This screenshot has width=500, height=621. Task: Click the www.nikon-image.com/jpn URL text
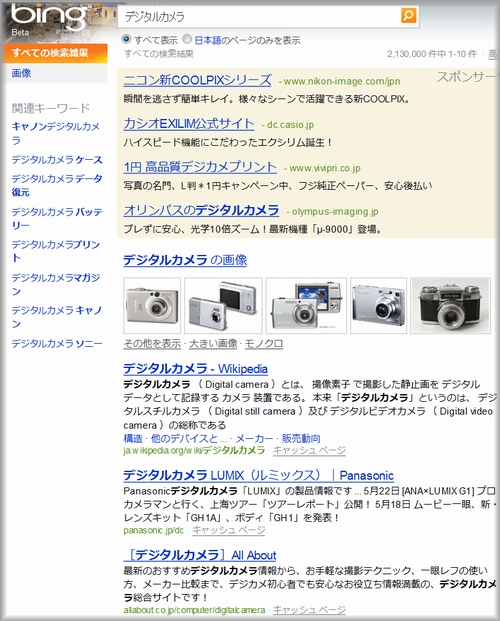pos(342,82)
